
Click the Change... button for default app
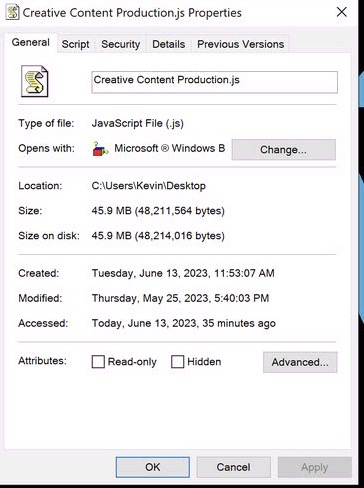(x=284, y=150)
